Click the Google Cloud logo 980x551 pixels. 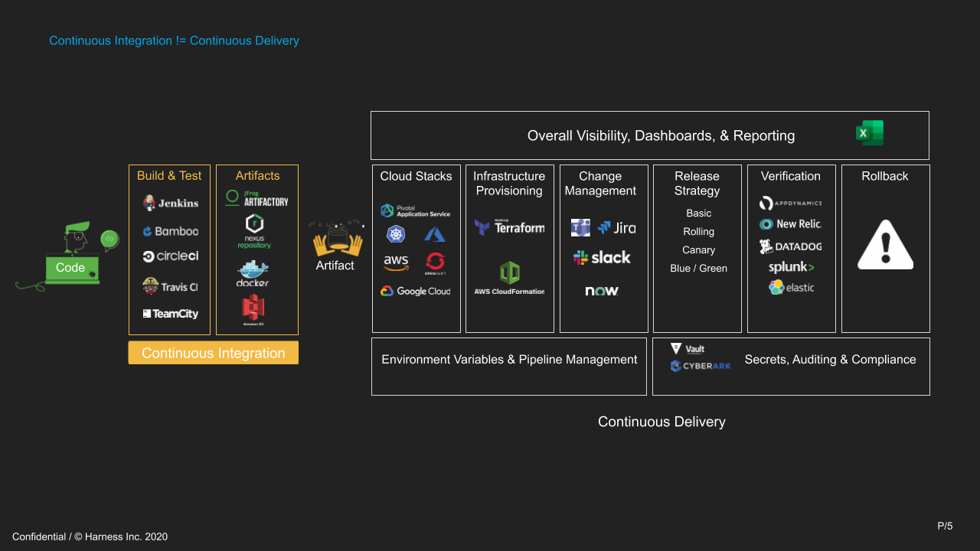(x=416, y=291)
